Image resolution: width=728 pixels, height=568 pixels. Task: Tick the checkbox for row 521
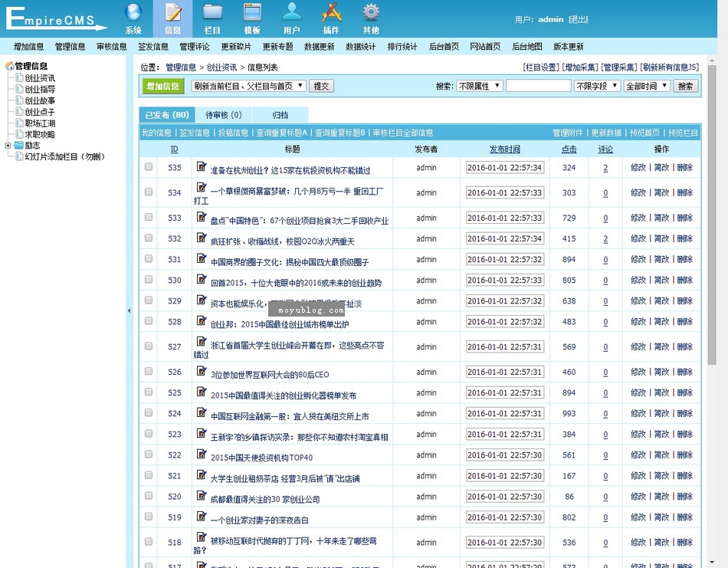pos(149,474)
